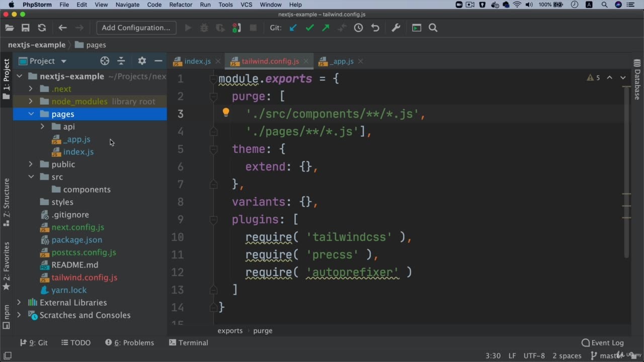644x362 pixels.
Task: Click the Open folder toolbar icon
Action: [10, 28]
